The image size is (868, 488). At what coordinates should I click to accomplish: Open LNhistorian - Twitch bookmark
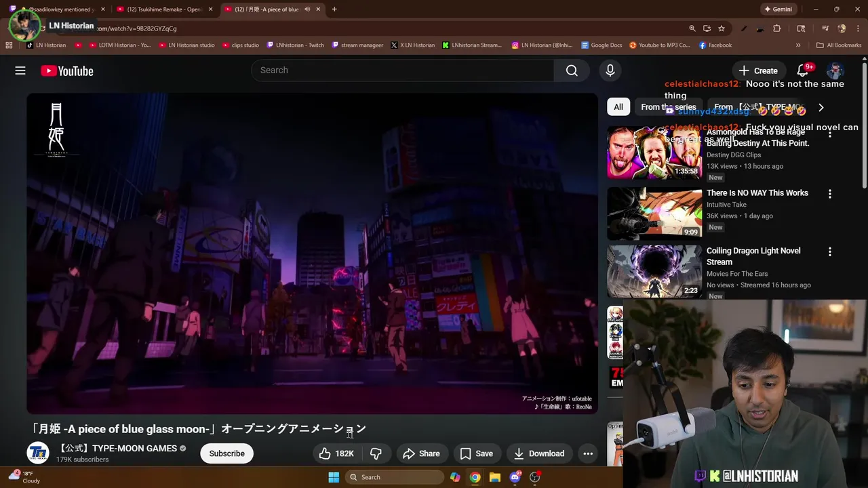click(296, 45)
